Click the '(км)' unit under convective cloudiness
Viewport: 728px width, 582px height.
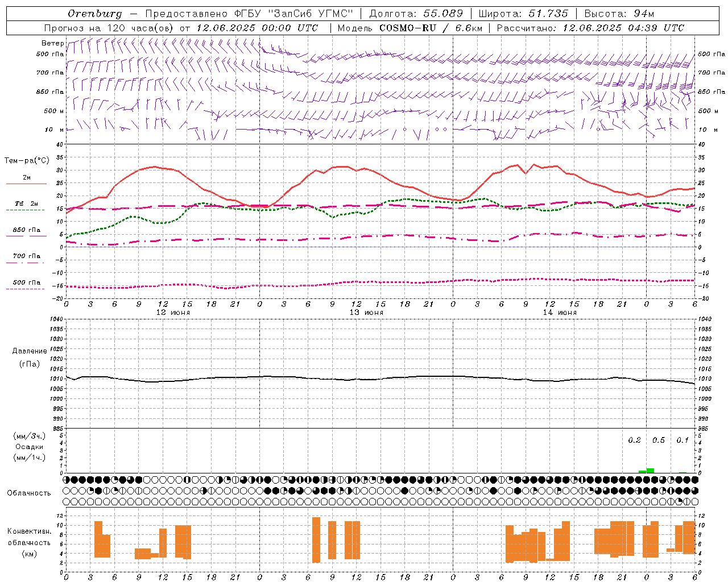click(x=30, y=554)
